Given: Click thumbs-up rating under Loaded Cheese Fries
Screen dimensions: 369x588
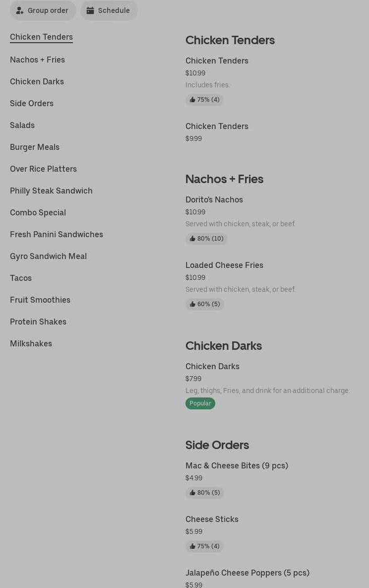Looking at the screenshot, I should click(x=204, y=304).
